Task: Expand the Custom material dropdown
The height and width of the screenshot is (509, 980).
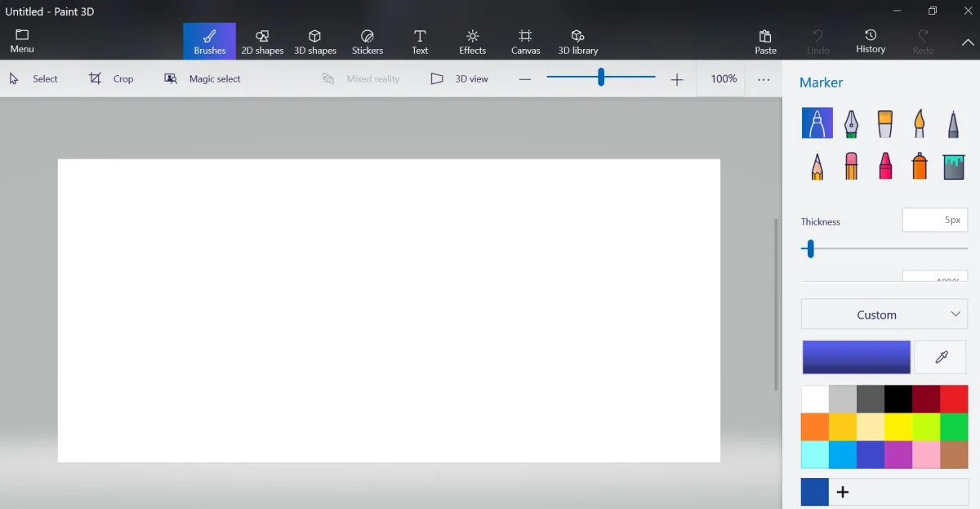Action: [x=884, y=315]
